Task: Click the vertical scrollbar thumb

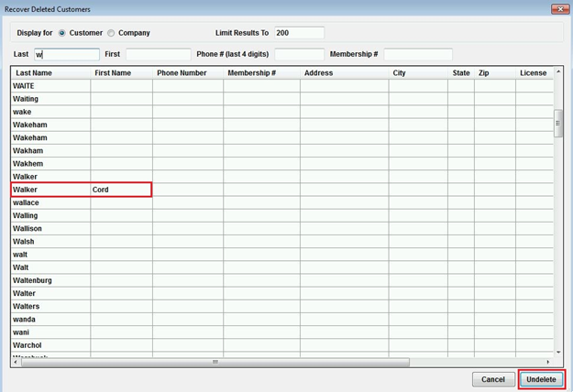Action: click(x=558, y=124)
